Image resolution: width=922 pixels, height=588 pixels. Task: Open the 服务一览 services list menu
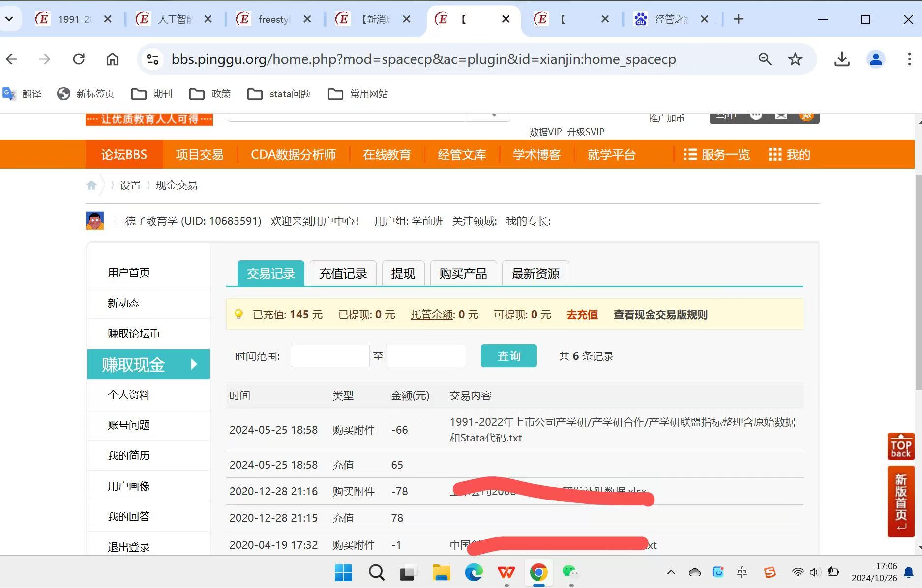[716, 155]
